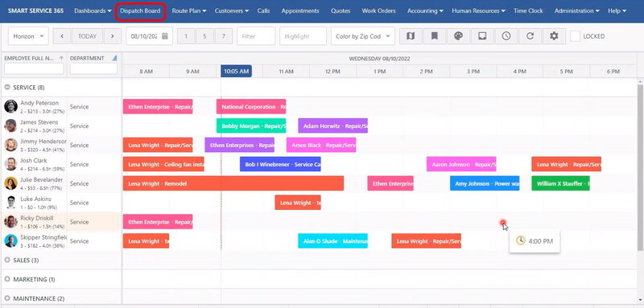Open the Accounting menu
Screen dimensions: 644x308
[x=425, y=10]
